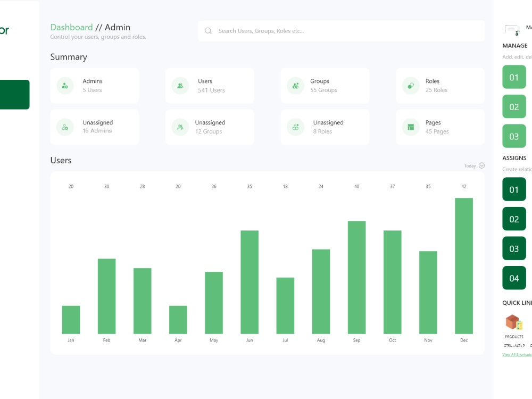
Task: Click the Unassigned Groups card icon
Action: [180, 127]
